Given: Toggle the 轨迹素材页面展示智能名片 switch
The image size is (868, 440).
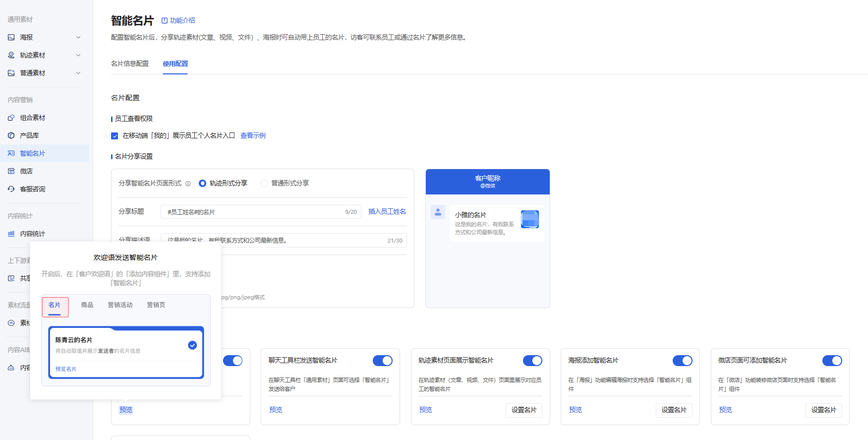Looking at the screenshot, I should coord(532,361).
